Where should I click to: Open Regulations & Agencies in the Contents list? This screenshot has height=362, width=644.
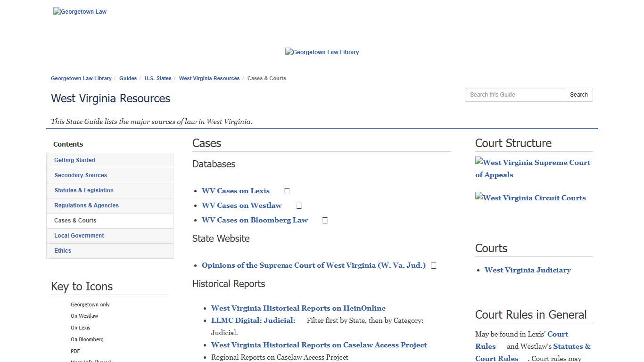pyautogui.click(x=86, y=205)
